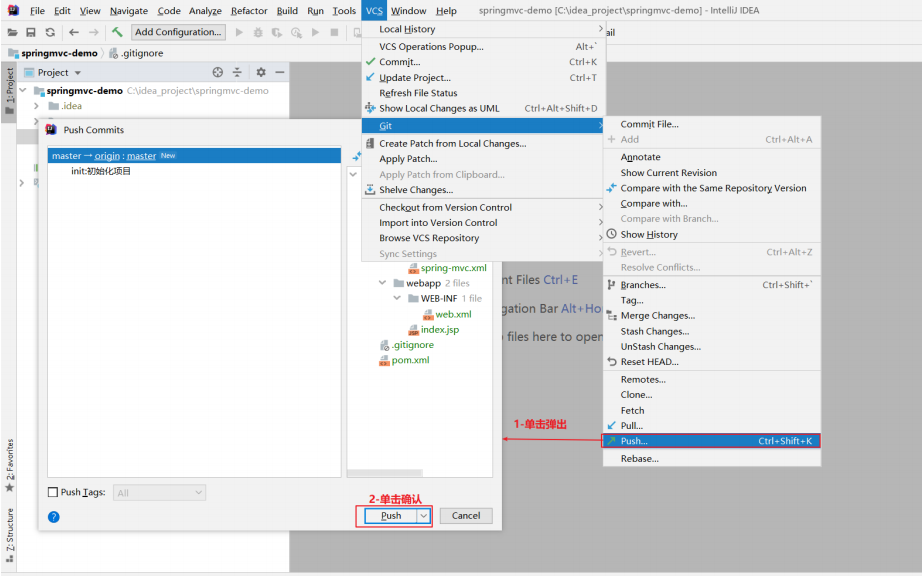This screenshot has height=576, width=922.
Task: Click the Project panel locate target icon
Action: pyautogui.click(x=218, y=72)
